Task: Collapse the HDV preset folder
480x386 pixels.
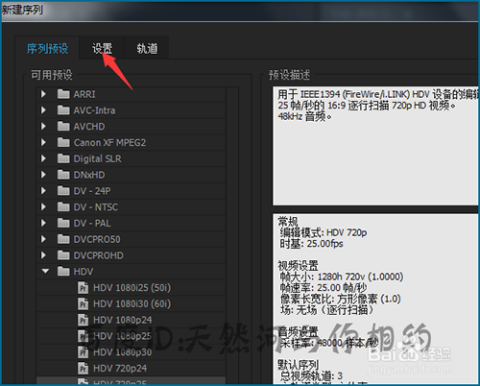Action: 45,271
